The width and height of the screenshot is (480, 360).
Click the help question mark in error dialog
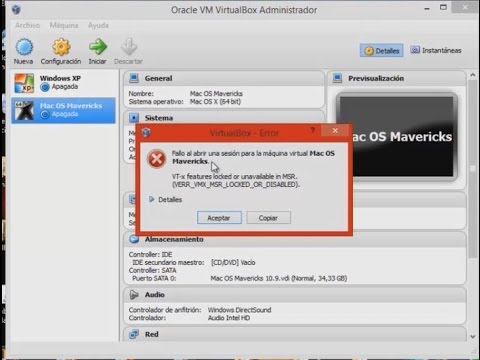[x=312, y=130]
